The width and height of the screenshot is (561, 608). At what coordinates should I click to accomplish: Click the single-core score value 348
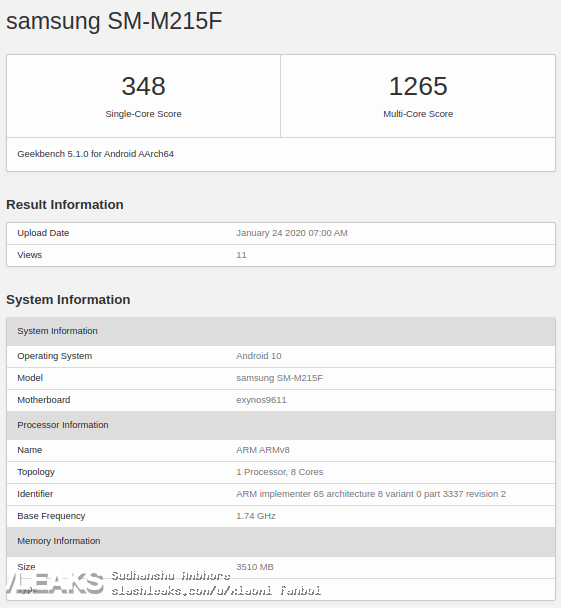[143, 86]
